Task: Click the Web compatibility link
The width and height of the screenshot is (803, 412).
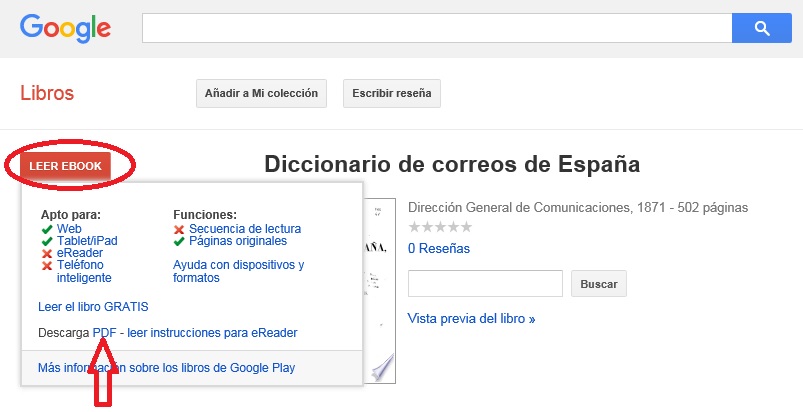Action: [x=68, y=229]
